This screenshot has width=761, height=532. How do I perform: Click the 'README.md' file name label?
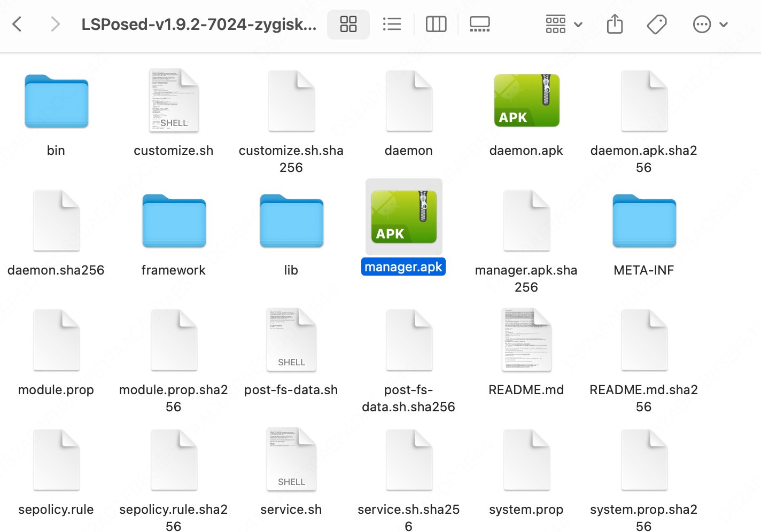pos(526,390)
